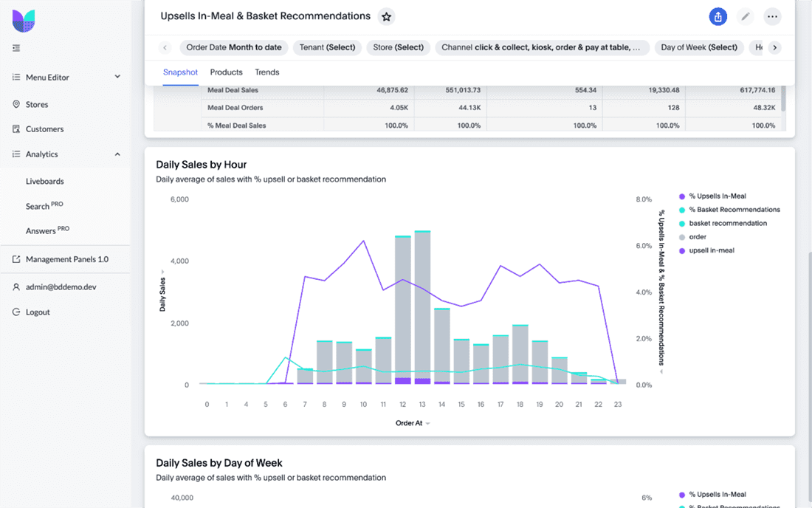812x508 pixels.
Task: Switch to the Trends tab
Action: (266, 72)
